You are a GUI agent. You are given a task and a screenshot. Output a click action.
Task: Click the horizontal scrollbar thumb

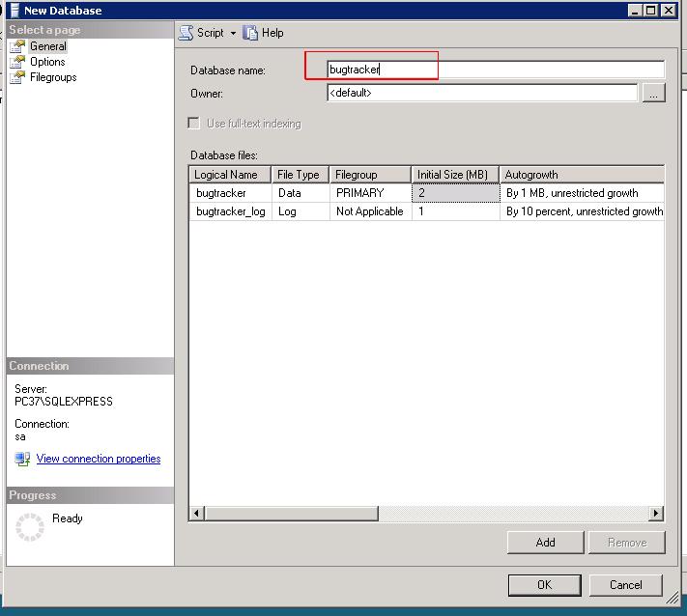(292, 513)
